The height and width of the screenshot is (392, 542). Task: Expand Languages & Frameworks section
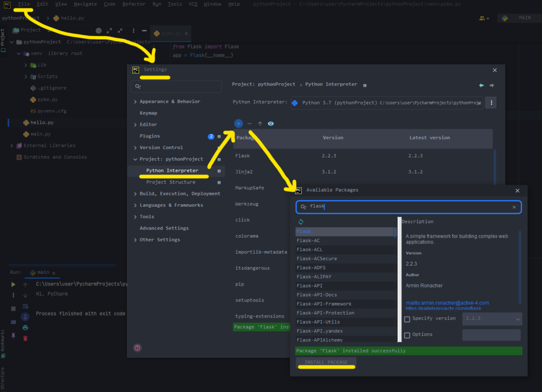pos(135,205)
